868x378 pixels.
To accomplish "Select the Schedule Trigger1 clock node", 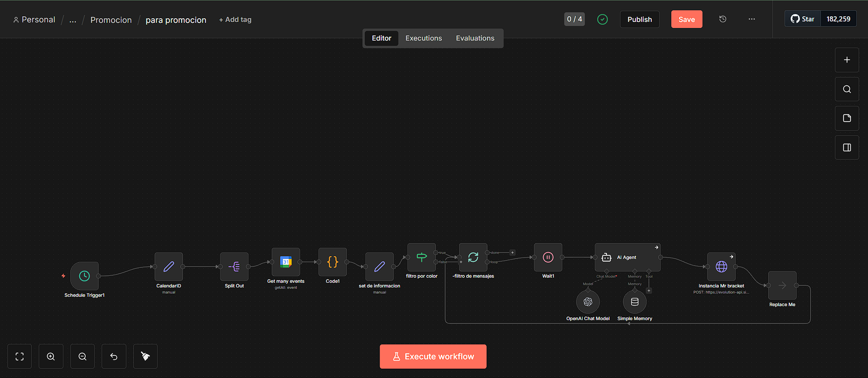I will click(84, 276).
